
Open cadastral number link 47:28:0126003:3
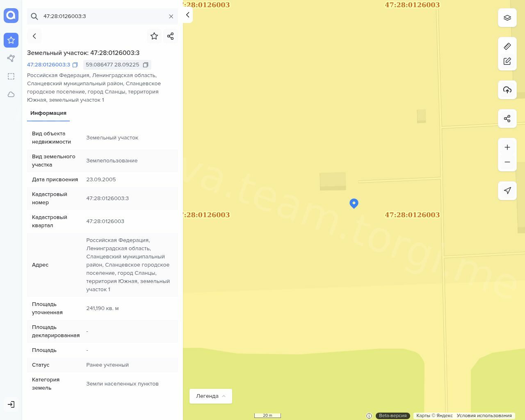tap(48, 65)
